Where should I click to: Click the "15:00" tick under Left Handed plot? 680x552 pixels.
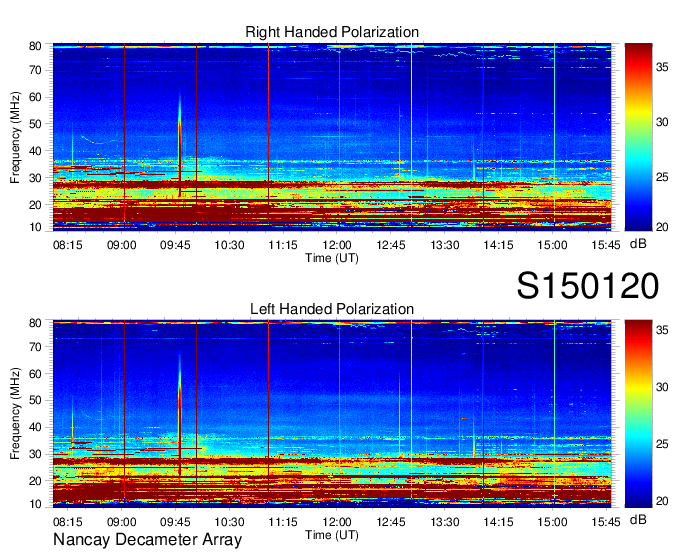coord(552,522)
